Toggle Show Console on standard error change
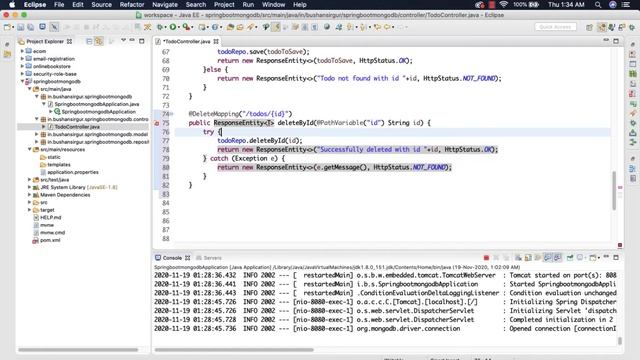640x360 pixels. click(x=558, y=258)
